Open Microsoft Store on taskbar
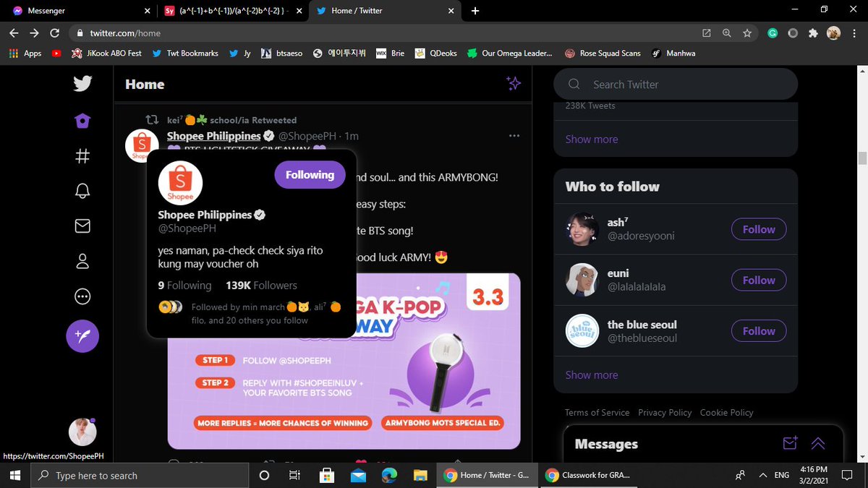 coord(327,475)
